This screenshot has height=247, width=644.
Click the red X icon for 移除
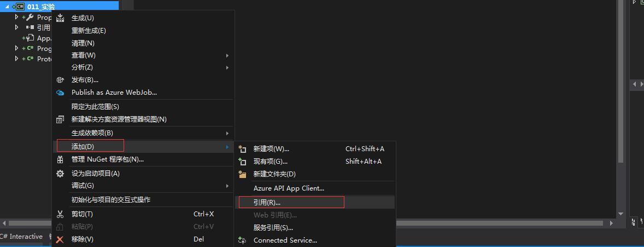coord(60,239)
